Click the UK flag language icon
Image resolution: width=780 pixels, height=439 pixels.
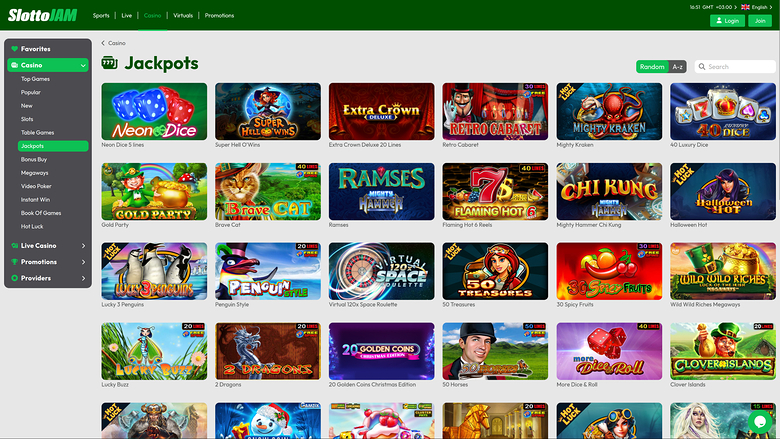pos(745,7)
